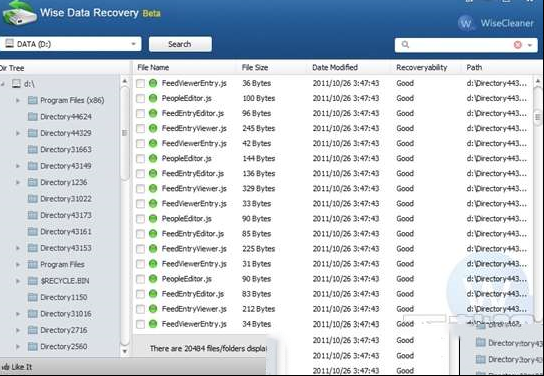Viewport: 544px width, 376px height.
Task: Expand the Directory44329 tree node
Action: coord(18,133)
